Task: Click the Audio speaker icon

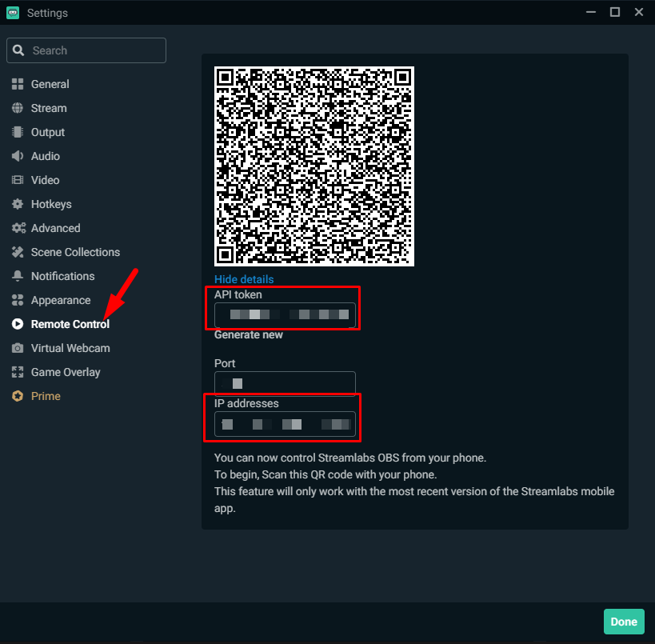Action: [x=18, y=156]
